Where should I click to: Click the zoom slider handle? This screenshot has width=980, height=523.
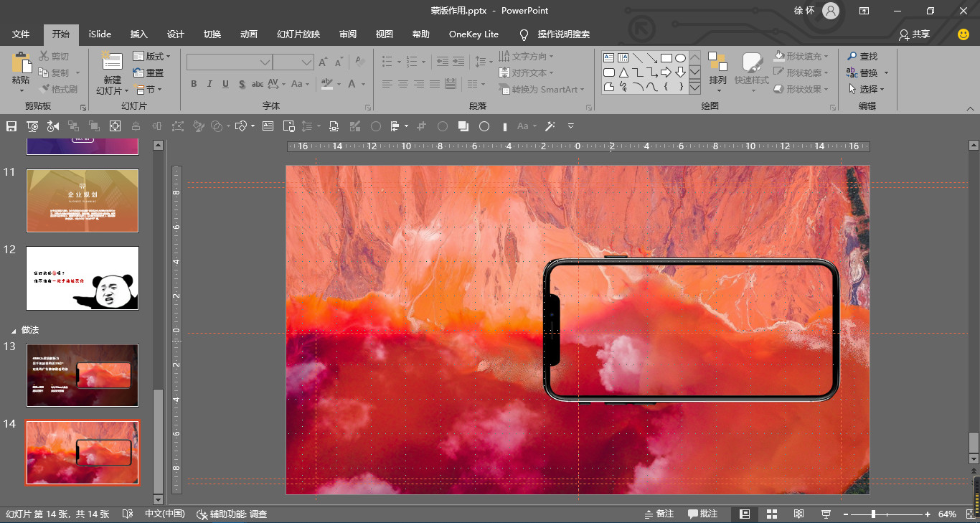coord(873,514)
